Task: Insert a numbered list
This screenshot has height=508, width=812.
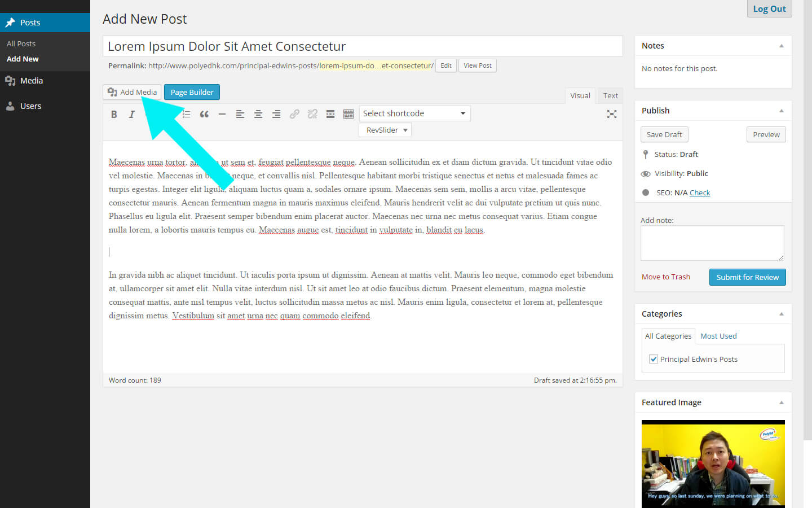Action: tap(186, 114)
